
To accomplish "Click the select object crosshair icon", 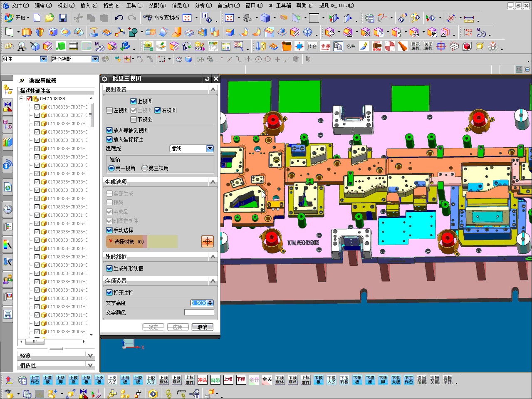I will [208, 241].
